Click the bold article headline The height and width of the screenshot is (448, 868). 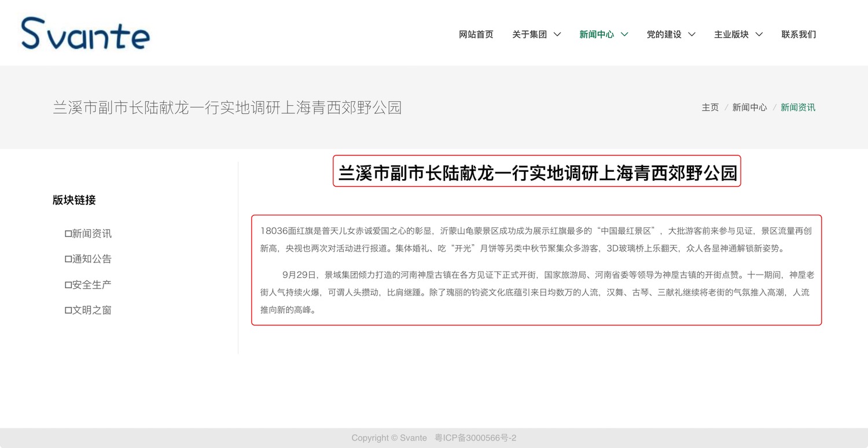(537, 173)
